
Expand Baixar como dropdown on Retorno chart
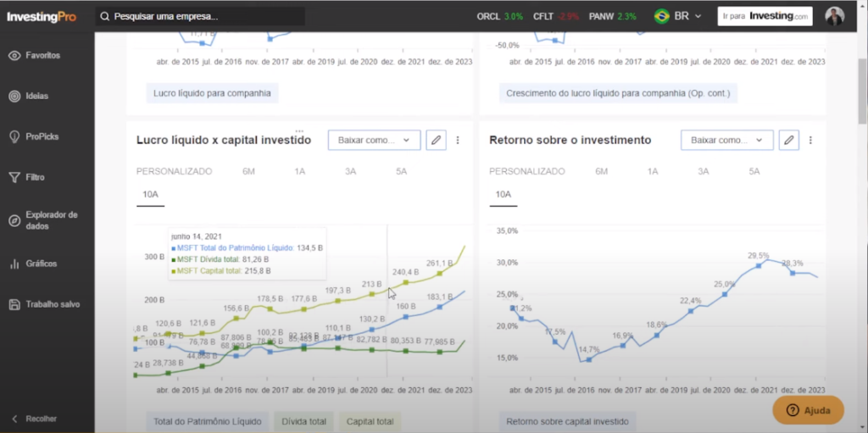coord(726,140)
